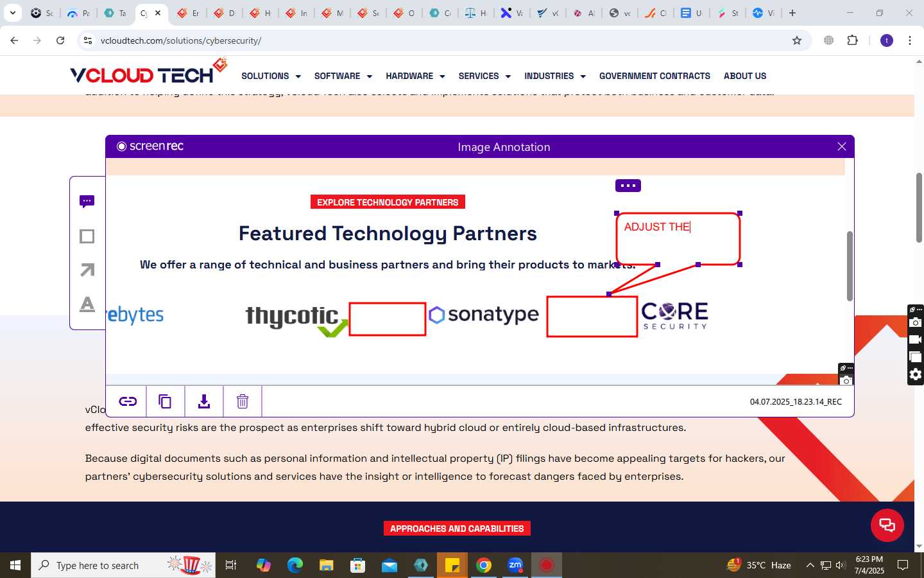Expand the SERVICES menu
This screenshot has width=924, height=578.
(484, 76)
